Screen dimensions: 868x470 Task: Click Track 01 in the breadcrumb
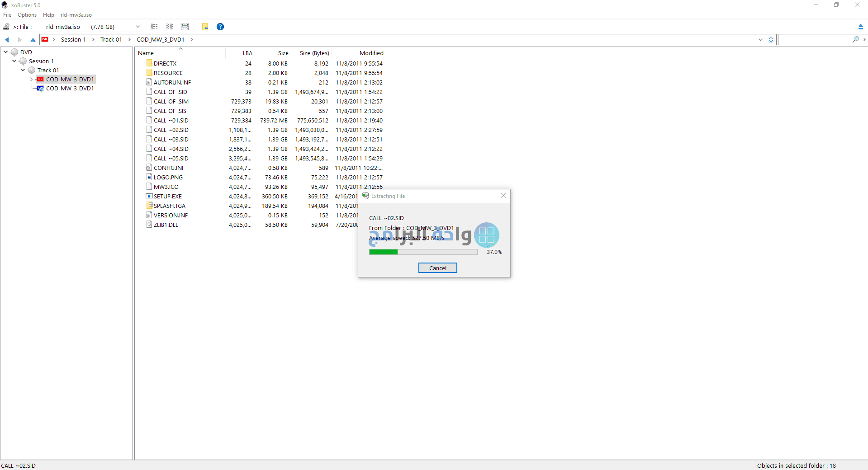click(111, 40)
